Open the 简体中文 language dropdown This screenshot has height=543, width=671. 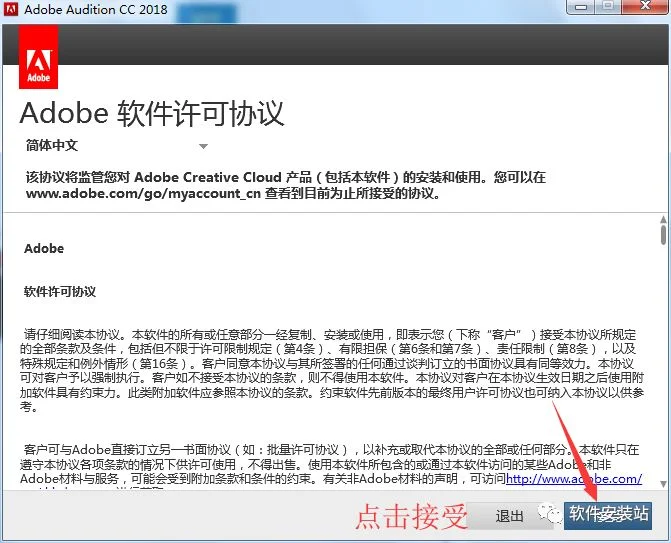116,146
